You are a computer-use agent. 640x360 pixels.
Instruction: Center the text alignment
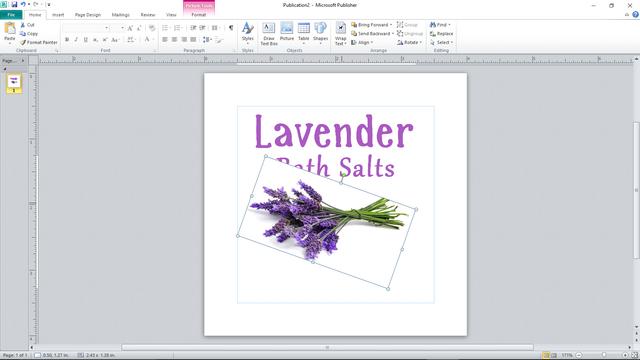174,40
